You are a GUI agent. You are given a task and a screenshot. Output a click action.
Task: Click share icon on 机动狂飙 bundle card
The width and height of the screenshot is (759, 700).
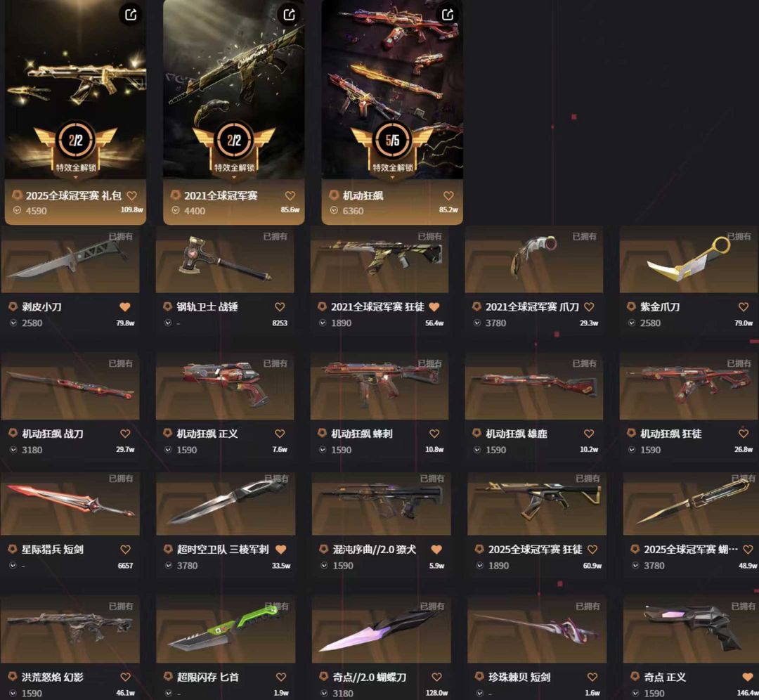tap(448, 15)
